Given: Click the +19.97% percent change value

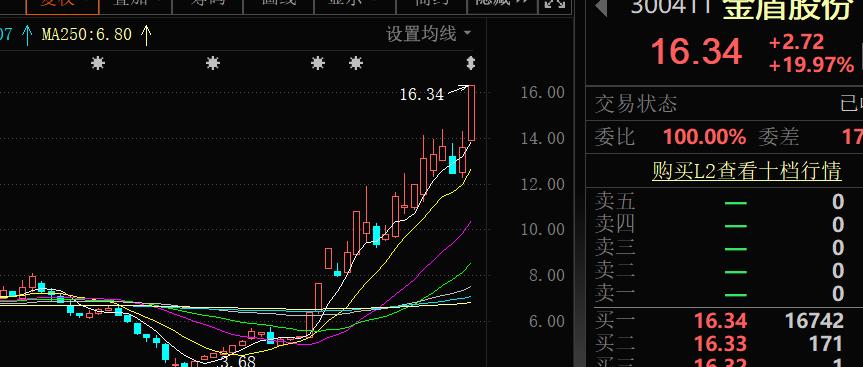Looking at the screenshot, I should [811, 65].
